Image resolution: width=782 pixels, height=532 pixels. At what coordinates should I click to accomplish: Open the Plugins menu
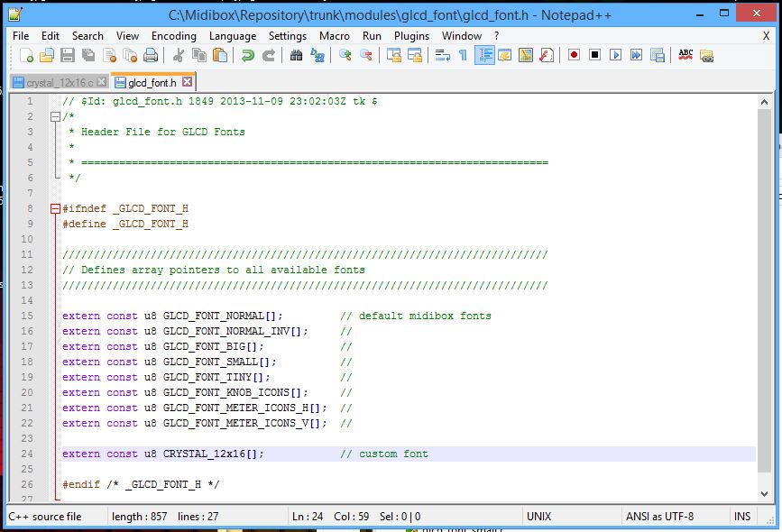pyautogui.click(x=411, y=36)
